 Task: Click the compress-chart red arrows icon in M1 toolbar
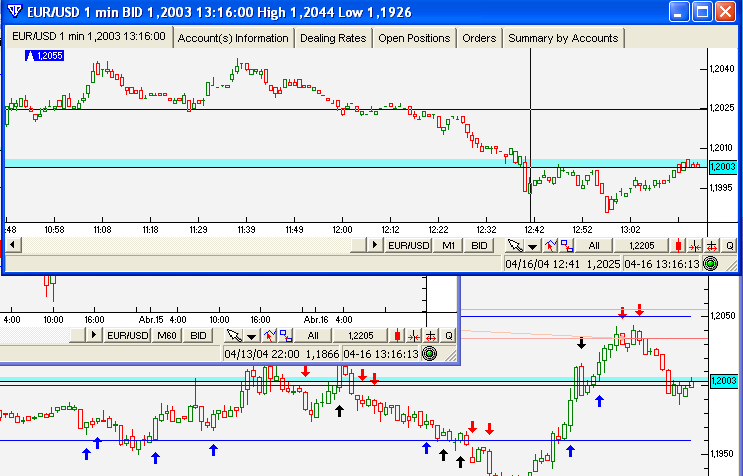point(695,245)
